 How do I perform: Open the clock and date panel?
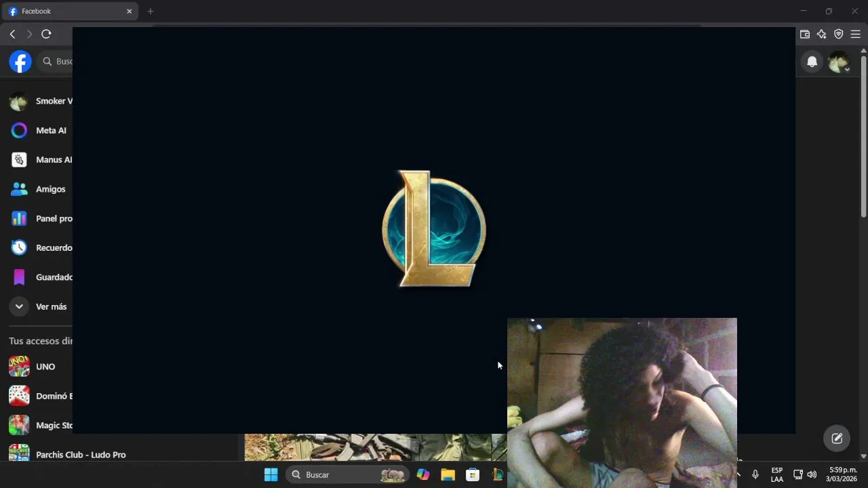[x=842, y=474]
